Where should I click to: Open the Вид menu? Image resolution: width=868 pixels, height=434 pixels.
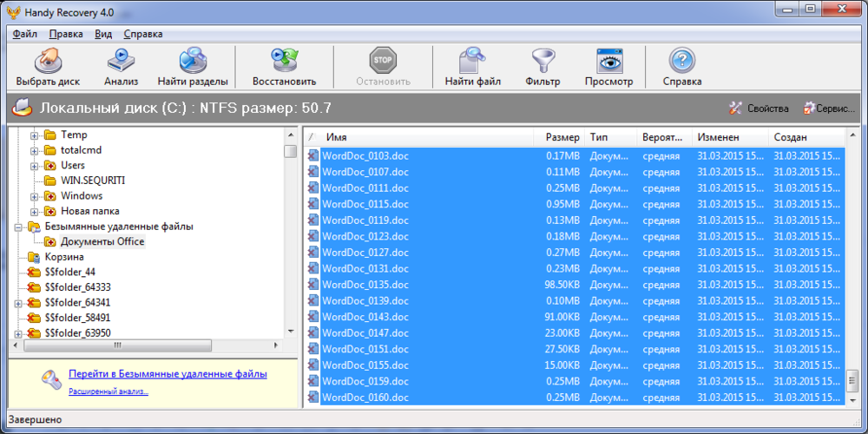103,34
